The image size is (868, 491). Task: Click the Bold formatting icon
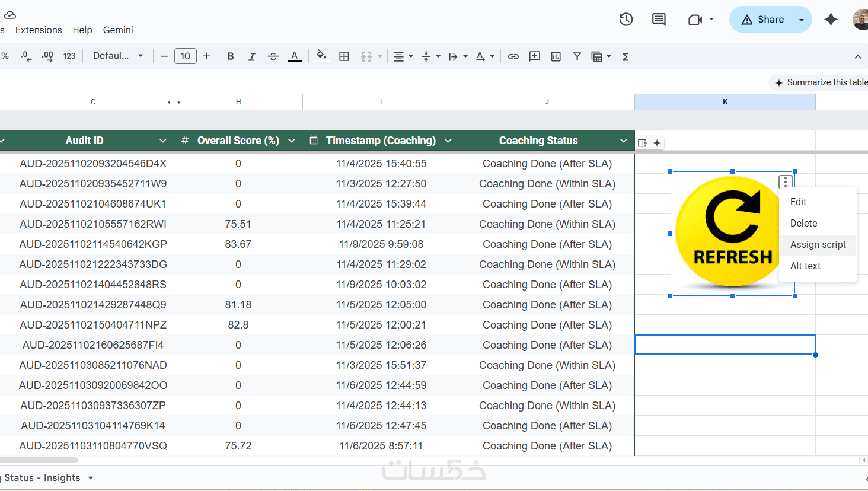[x=231, y=56]
